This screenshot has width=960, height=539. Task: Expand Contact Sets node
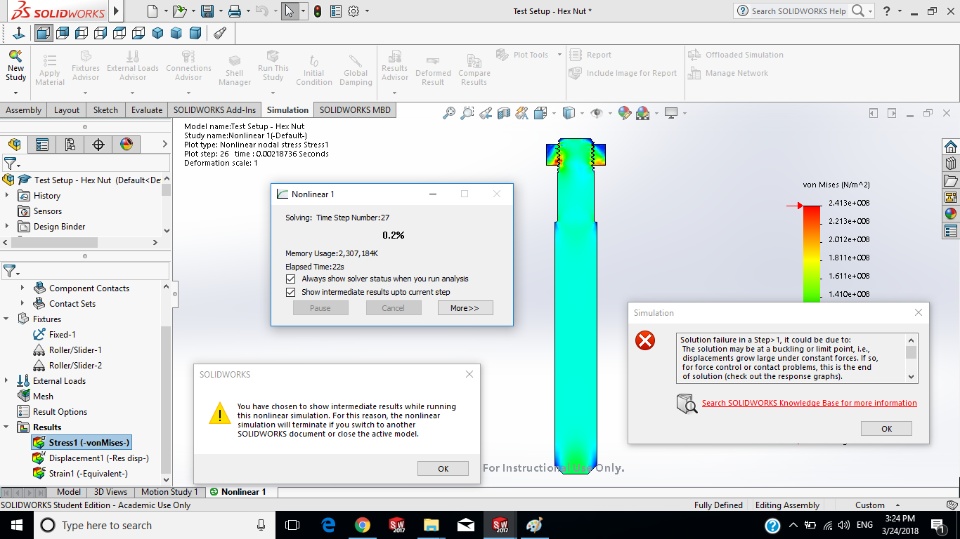[x=23, y=303]
